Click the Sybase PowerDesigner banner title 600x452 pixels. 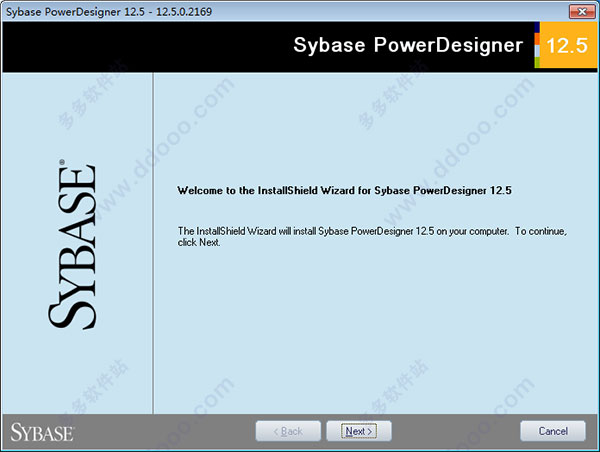coord(408,45)
